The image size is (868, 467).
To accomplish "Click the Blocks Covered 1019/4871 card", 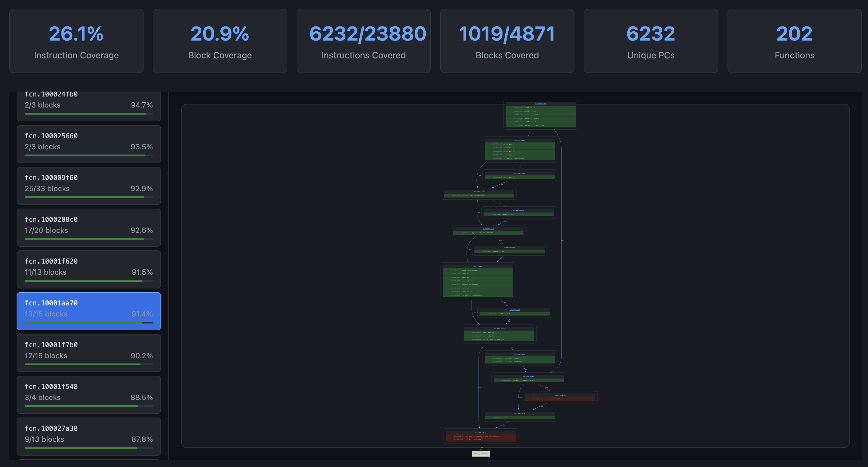I will [507, 41].
